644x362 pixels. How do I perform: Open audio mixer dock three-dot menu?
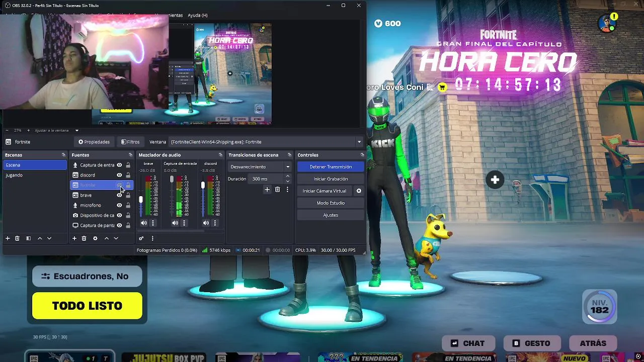click(152, 238)
